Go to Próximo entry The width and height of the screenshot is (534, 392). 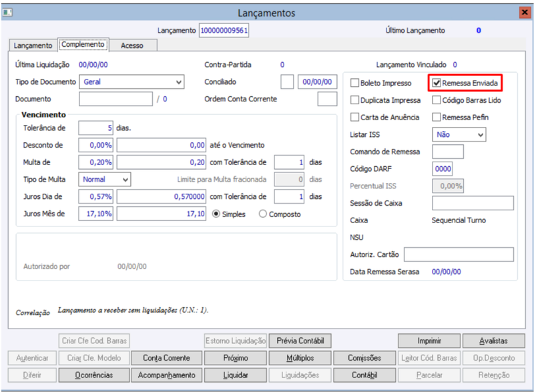coord(236,358)
